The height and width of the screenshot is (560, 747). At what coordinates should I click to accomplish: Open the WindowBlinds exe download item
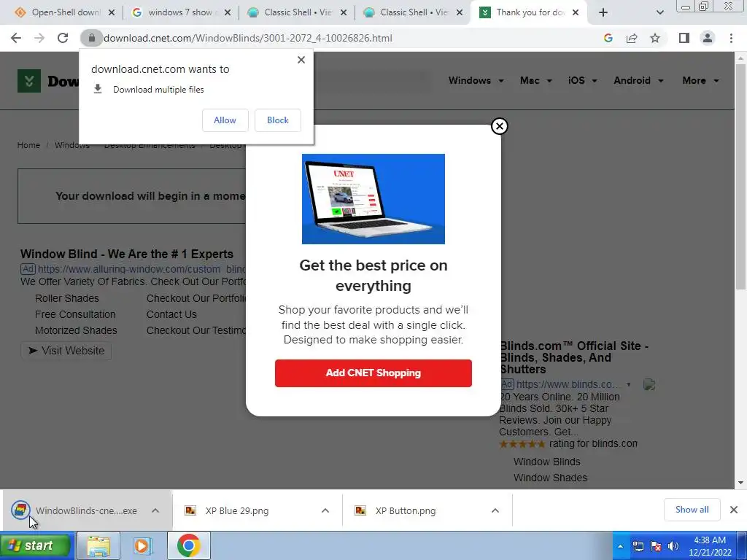point(74,510)
